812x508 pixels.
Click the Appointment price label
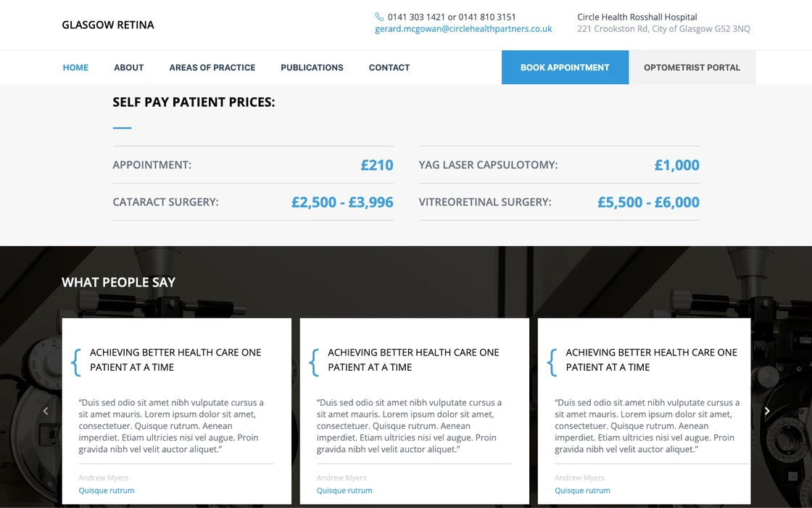[152, 165]
